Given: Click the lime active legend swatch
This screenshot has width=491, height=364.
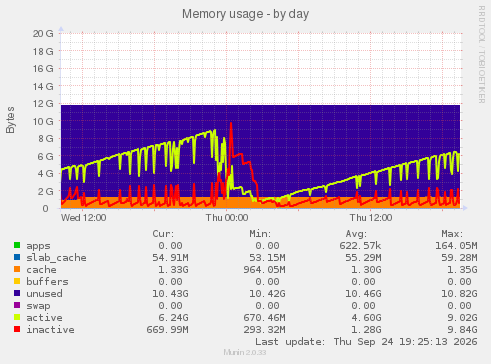Looking at the screenshot, I should click(17, 317).
